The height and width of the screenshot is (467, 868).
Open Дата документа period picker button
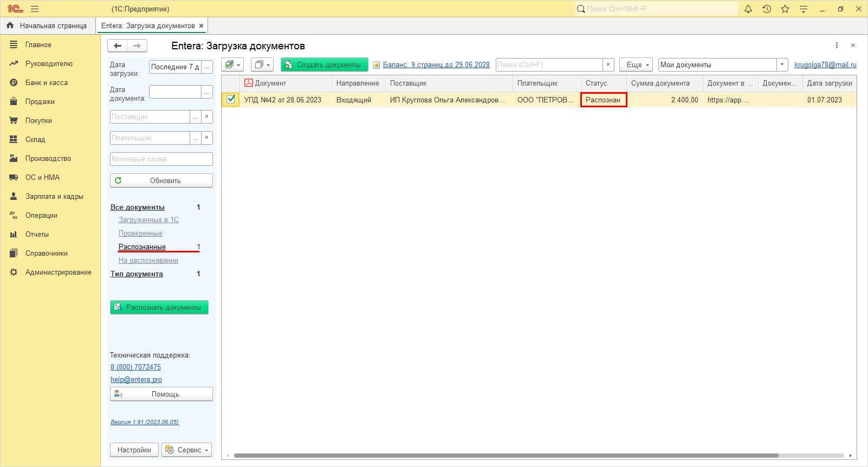[x=207, y=92]
